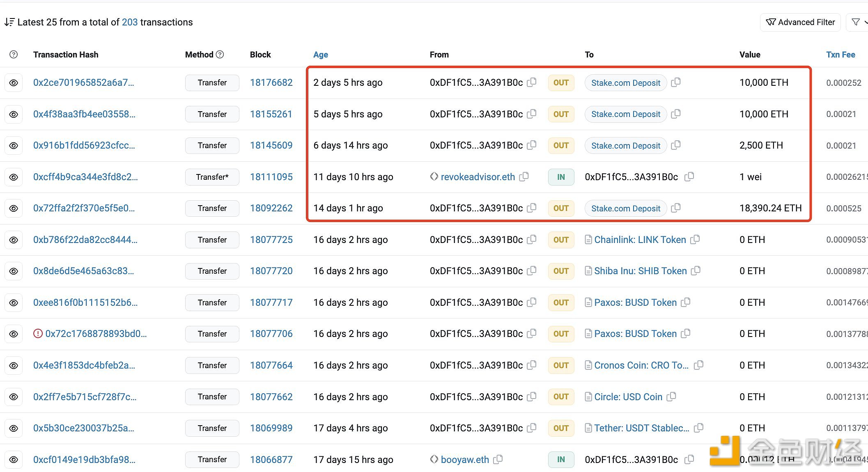This screenshot has height=472, width=868.
Task: Copy From address in block 18077725 row
Action: point(532,239)
